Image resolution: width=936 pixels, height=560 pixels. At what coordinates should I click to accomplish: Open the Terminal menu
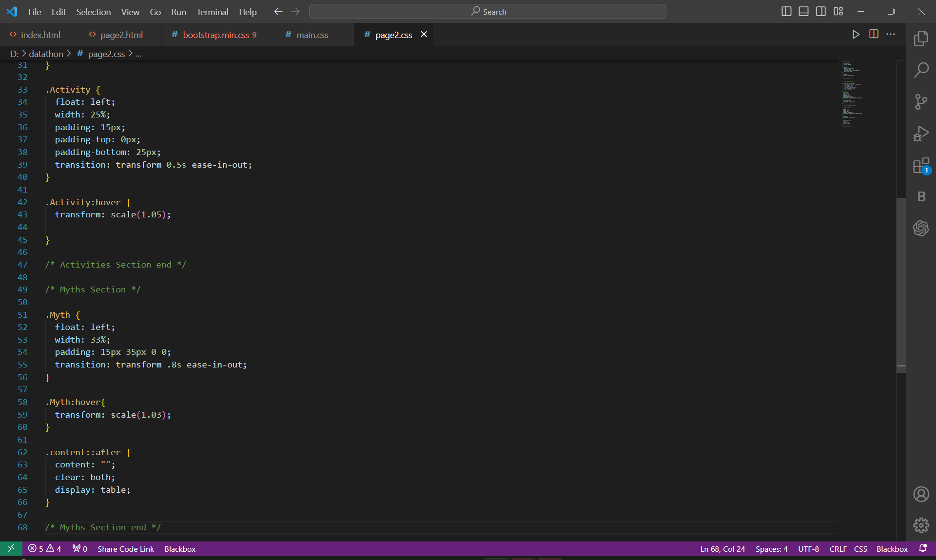pyautogui.click(x=212, y=12)
